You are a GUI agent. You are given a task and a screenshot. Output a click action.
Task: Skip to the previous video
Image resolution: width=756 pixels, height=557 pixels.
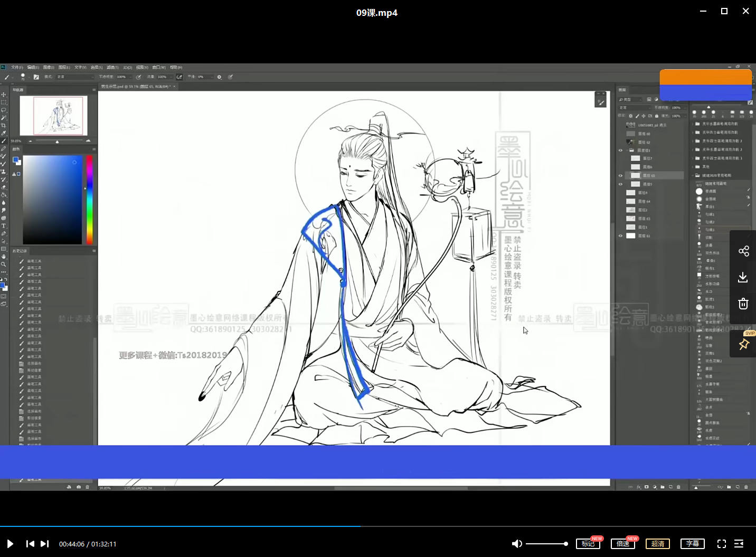30,544
